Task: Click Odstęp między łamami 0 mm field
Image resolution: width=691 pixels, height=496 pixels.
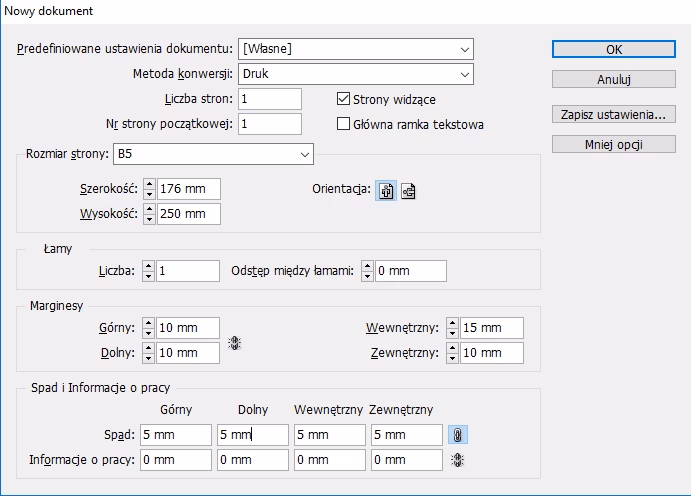Action: [x=411, y=271]
